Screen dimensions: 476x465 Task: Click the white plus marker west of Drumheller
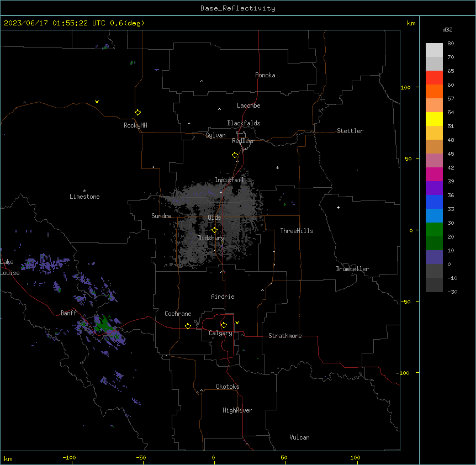point(338,207)
